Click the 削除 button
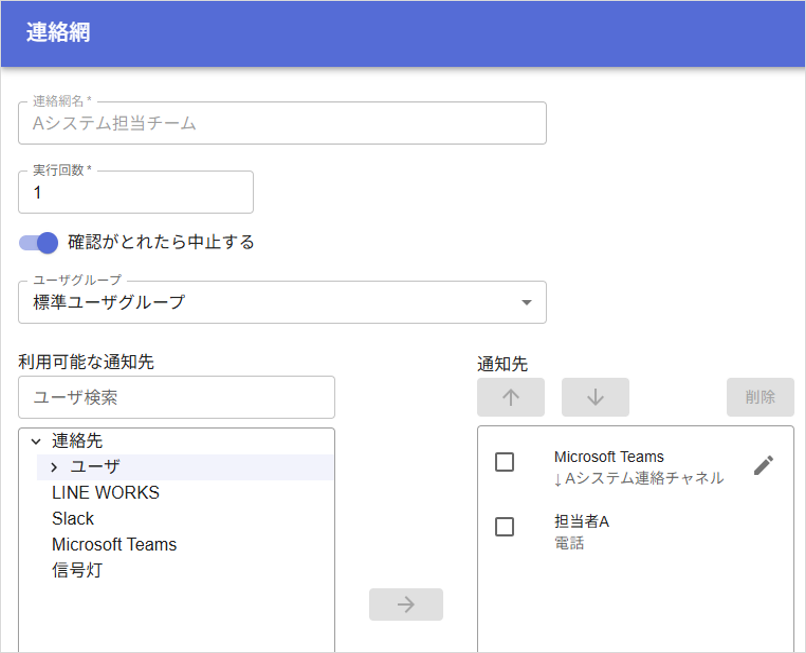The height and width of the screenshot is (653, 806). (760, 397)
